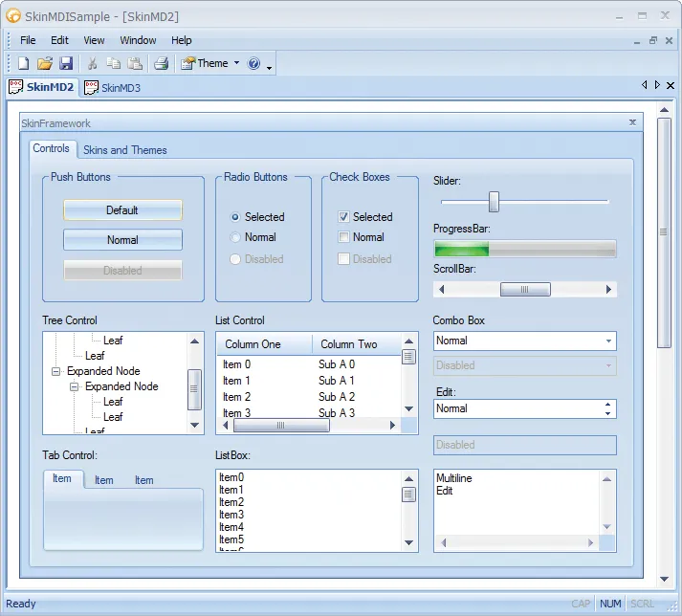Open the toolbar options overflow arrow
The width and height of the screenshot is (682, 616).
[269, 68]
